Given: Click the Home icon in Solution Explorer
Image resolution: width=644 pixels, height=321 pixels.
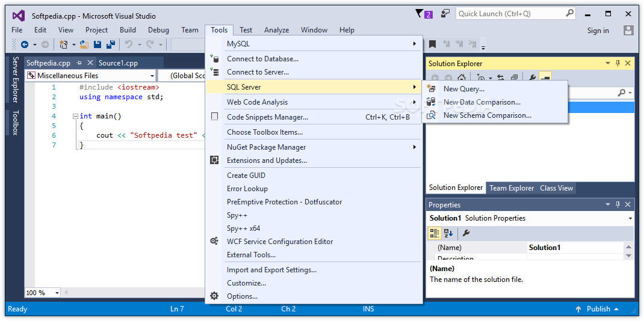Looking at the screenshot, I should click(x=462, y=77).
